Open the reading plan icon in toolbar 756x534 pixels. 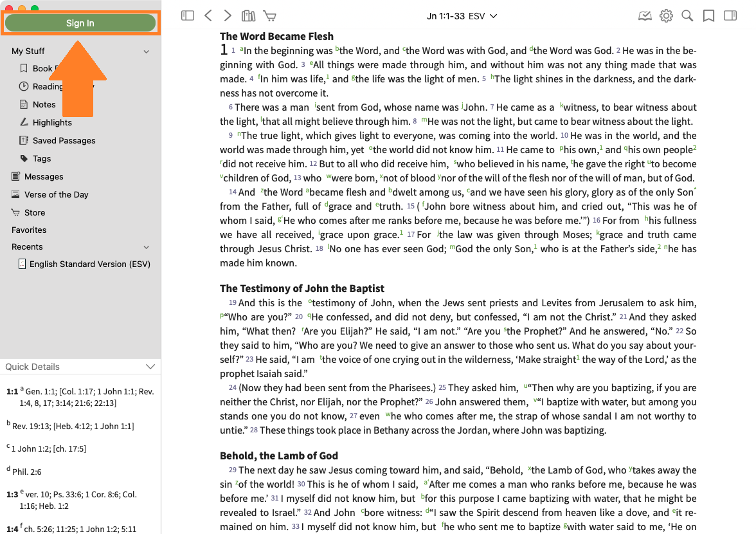click(x=645, y=15)
